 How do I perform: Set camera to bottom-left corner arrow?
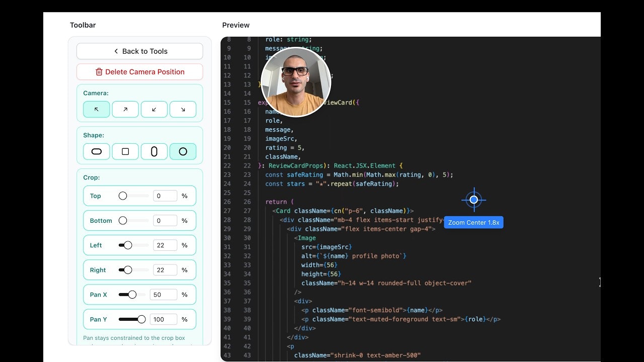point(154,109)
